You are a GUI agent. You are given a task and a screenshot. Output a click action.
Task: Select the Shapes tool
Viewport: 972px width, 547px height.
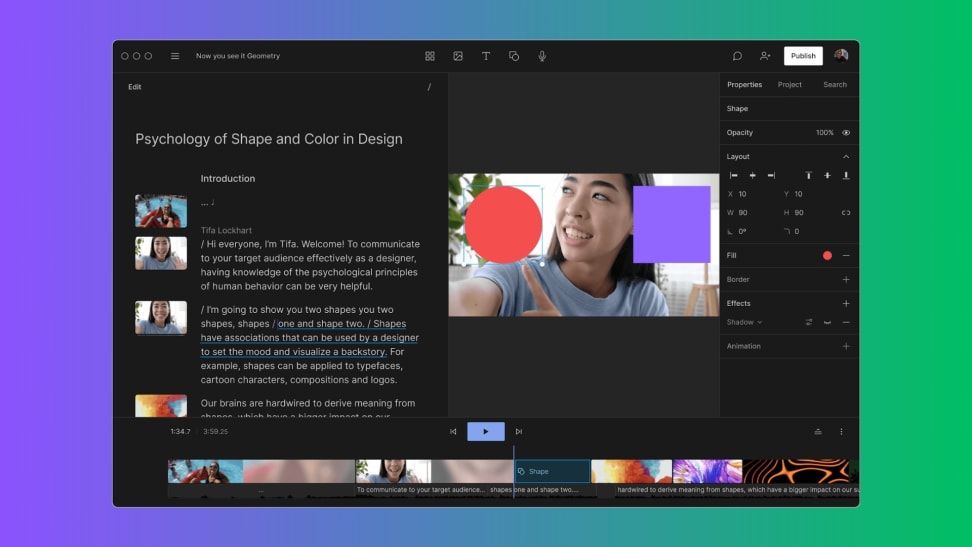[514, 56]
